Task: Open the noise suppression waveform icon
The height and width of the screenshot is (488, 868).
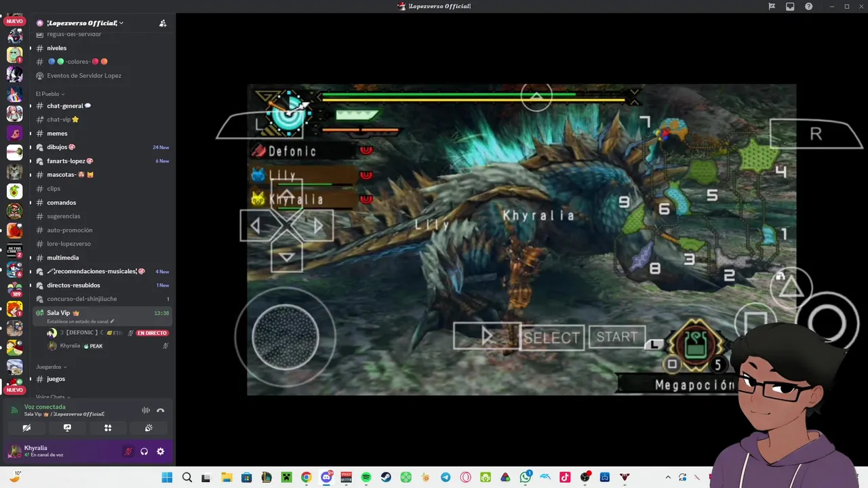Action: pos(146,410)
